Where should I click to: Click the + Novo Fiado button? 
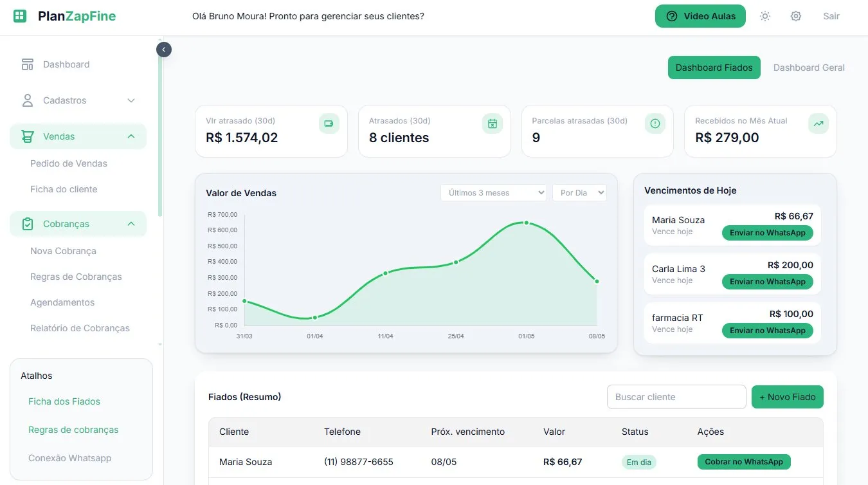(x=788, y=397)
